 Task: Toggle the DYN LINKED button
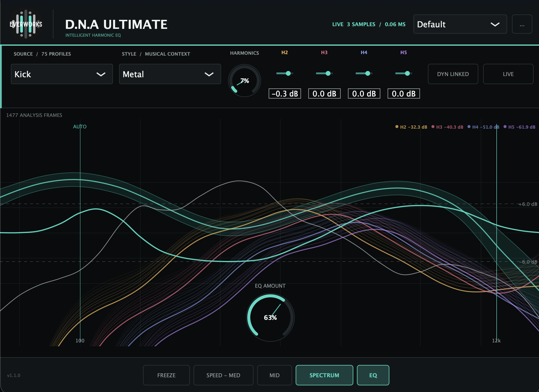[453, 74]
